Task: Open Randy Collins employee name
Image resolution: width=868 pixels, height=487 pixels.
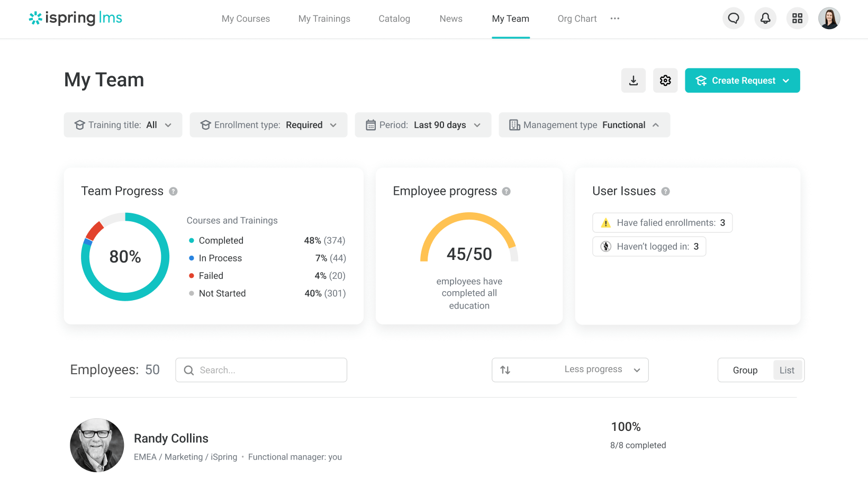Action: [171, 438]
